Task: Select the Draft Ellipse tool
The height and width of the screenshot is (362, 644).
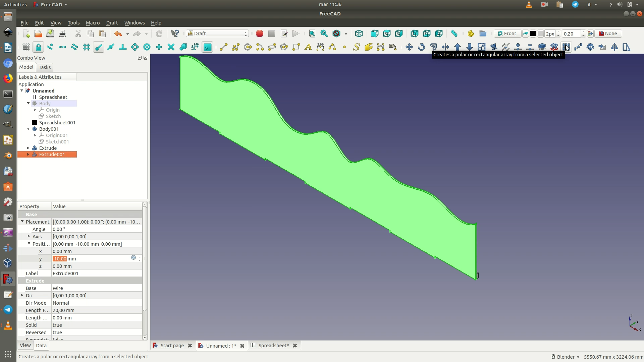Action: tap(272, 47)
